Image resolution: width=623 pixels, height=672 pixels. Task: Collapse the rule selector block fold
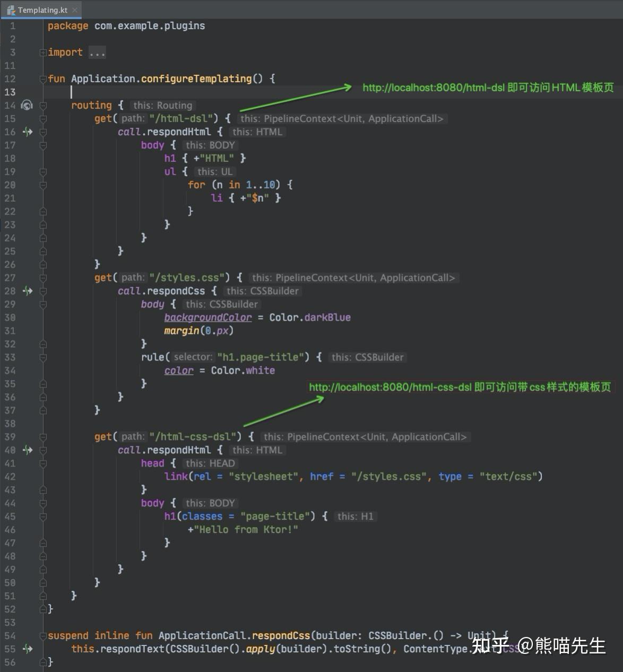click(42, 357)
